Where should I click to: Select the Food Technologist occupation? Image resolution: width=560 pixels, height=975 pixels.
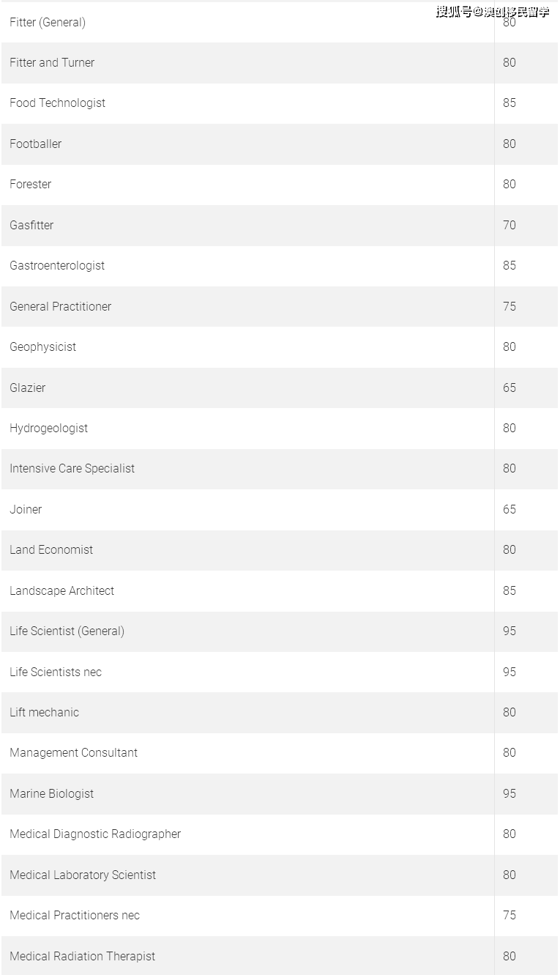tap(57, 103)
